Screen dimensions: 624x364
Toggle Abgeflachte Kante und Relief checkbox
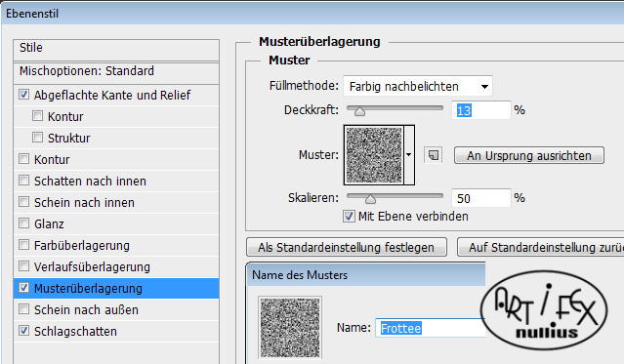tap(23, 95)
